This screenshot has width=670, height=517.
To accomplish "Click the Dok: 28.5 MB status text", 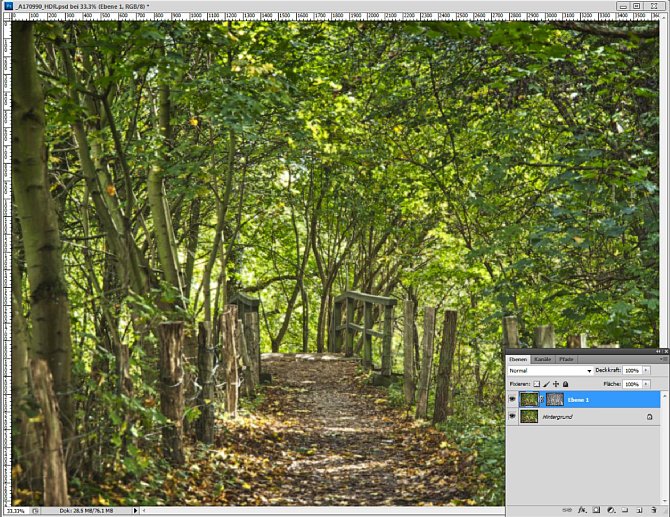I will click(86, 511).
